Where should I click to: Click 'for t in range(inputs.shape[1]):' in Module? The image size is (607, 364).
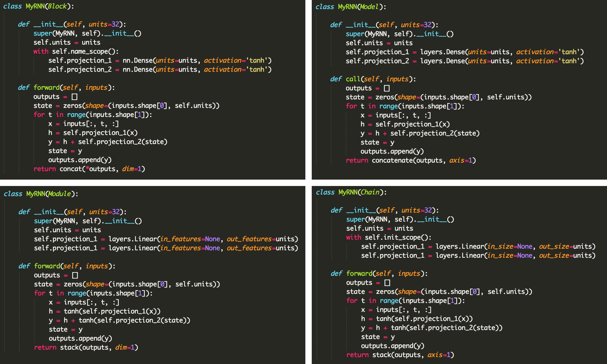pos(94,293)
